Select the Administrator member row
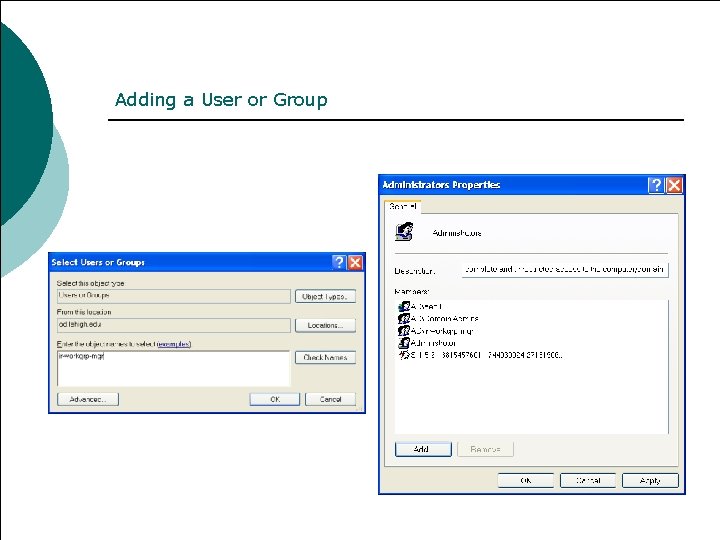Viewport: 720px width, 540px height. 428,343
